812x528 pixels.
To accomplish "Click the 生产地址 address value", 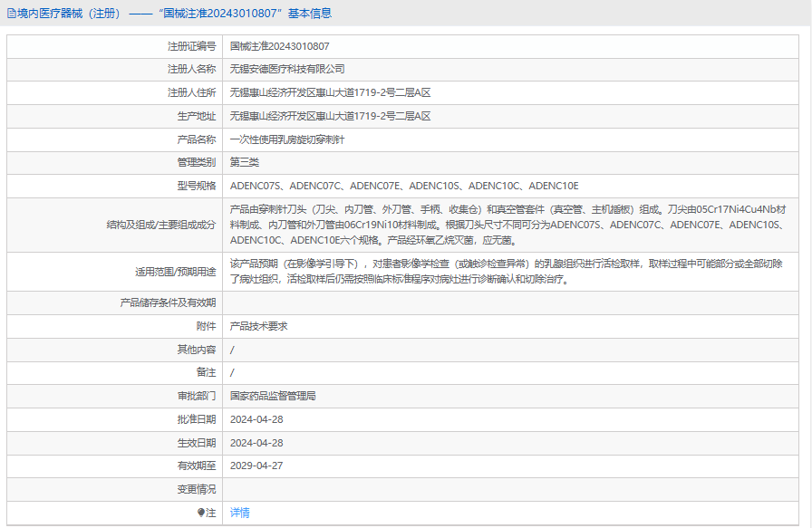I will 331,116.
